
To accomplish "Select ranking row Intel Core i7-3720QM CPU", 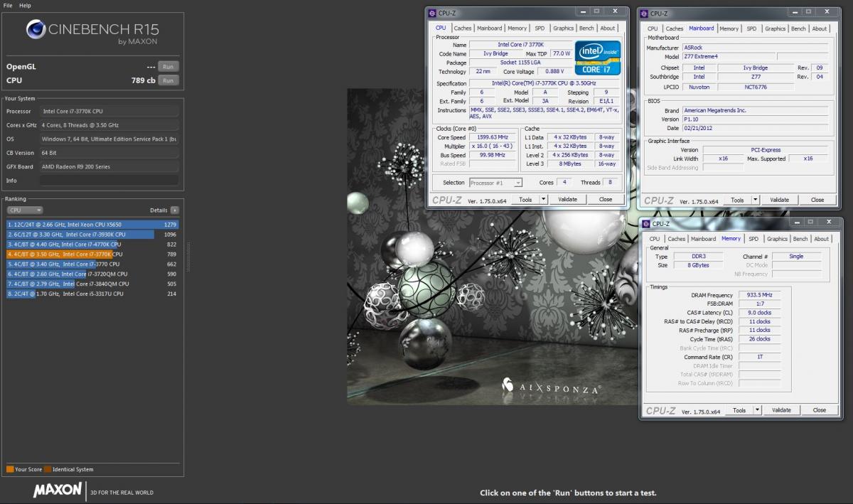I will (x=92, y=274).
